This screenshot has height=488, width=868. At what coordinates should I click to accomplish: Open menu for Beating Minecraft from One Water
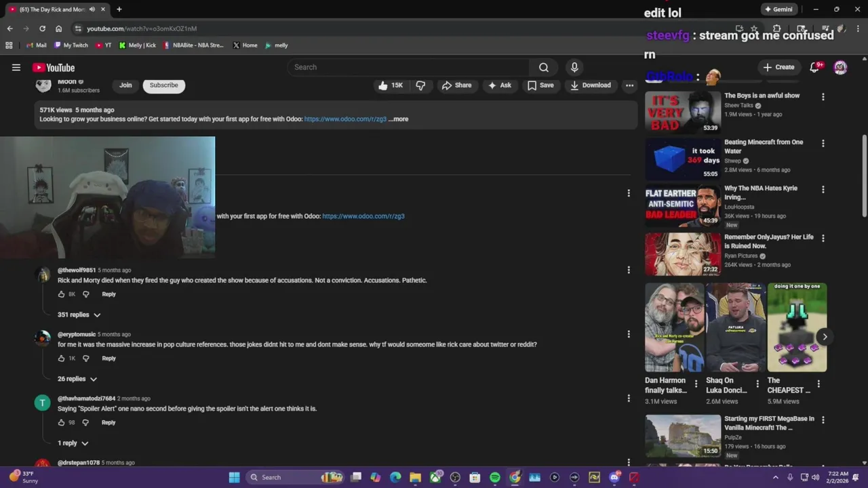(823, 144)
